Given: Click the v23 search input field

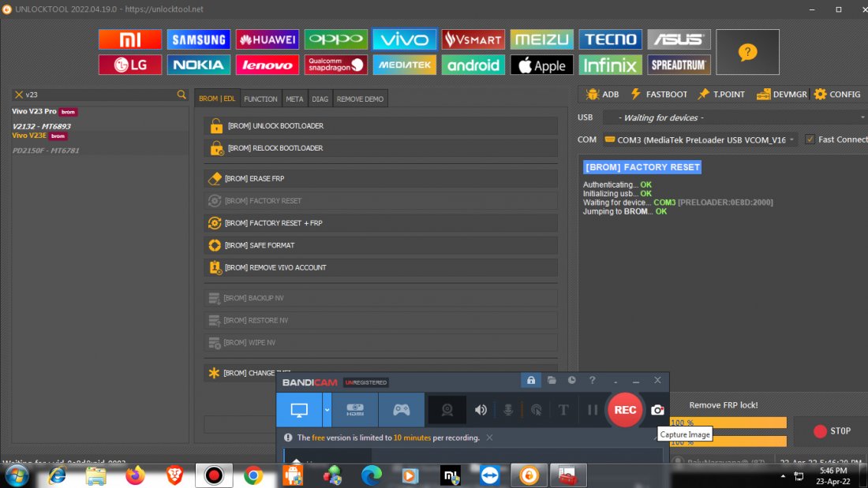Looking at the screenshot, I should (x=99, y=95).
